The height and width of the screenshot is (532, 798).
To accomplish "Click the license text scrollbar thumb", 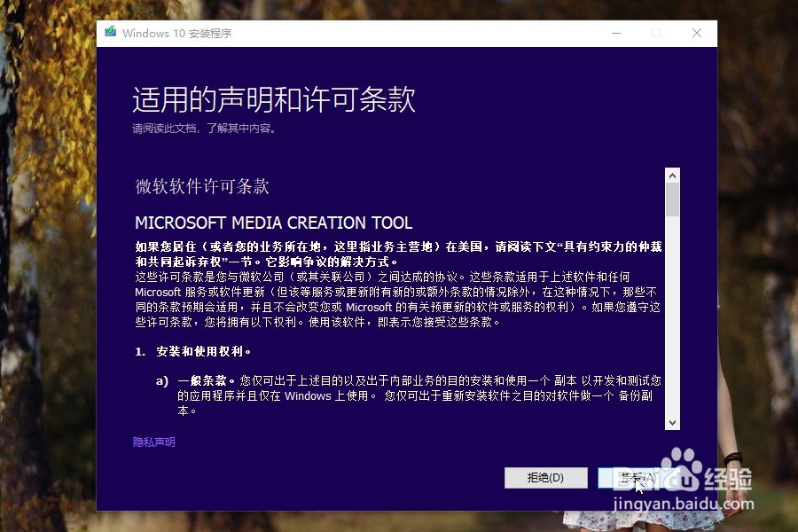I will tap(672, 199).
